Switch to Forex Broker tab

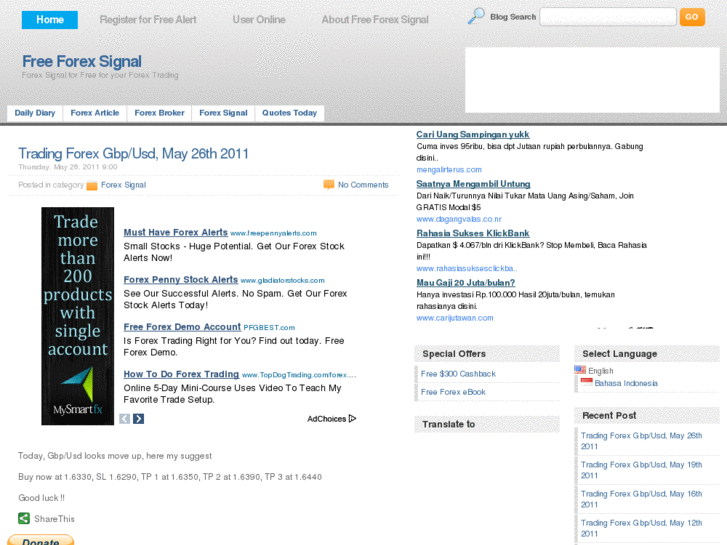point(159,113)
